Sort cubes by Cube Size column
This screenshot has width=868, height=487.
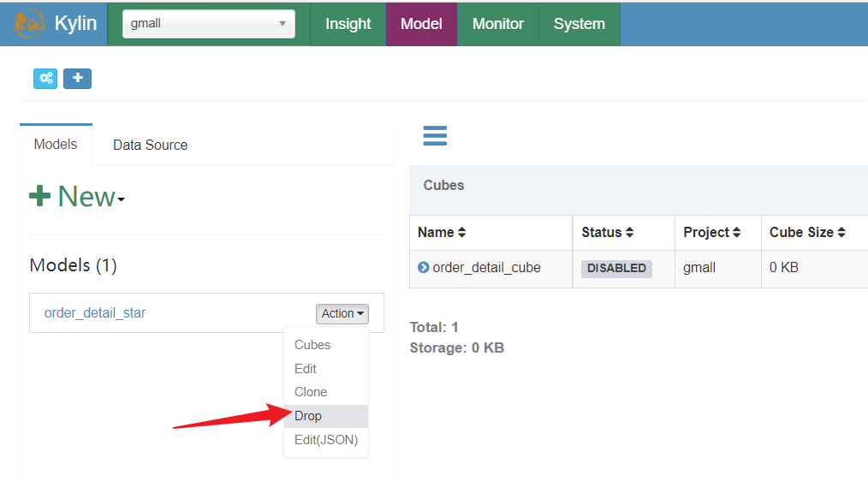tap(807, 233)
